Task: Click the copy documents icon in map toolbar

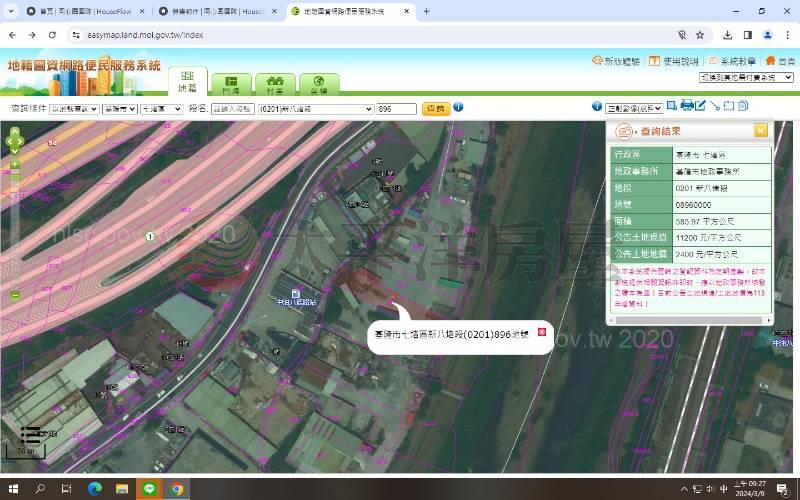Action: (743, 106)
